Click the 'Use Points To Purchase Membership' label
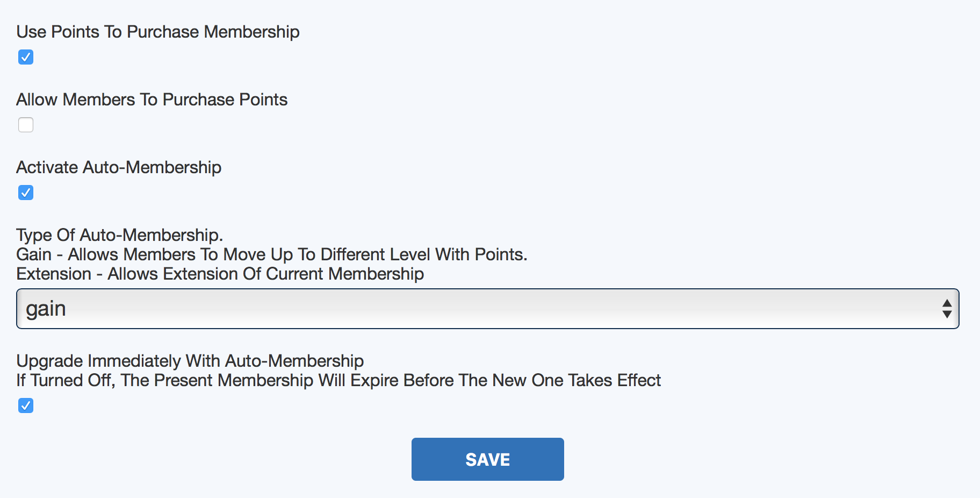The height and width of the screenshot is (498, 980). [x=158, y=32]
